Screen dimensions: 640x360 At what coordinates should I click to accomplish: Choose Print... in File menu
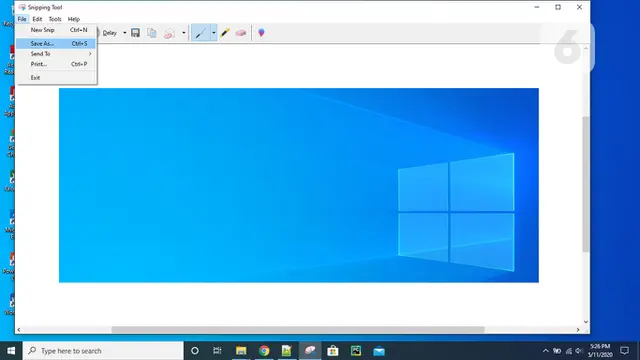pos(56,64)
